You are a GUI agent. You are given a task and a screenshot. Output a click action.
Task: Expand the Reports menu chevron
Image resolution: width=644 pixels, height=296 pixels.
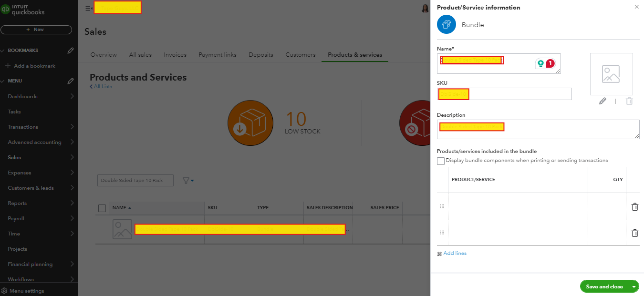tap(72, 203)
